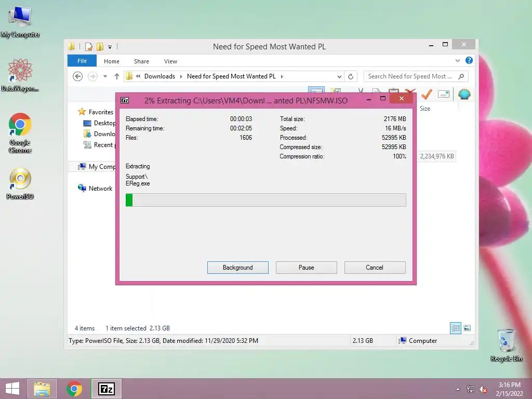Click the red X delete toolbar icon

point(411,91)
